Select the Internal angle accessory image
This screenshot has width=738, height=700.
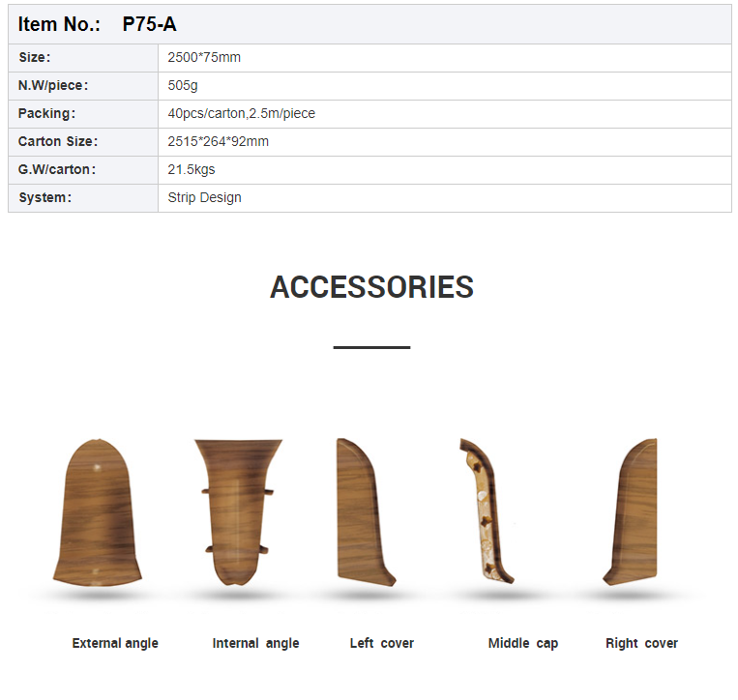click(x=238, y=512)
